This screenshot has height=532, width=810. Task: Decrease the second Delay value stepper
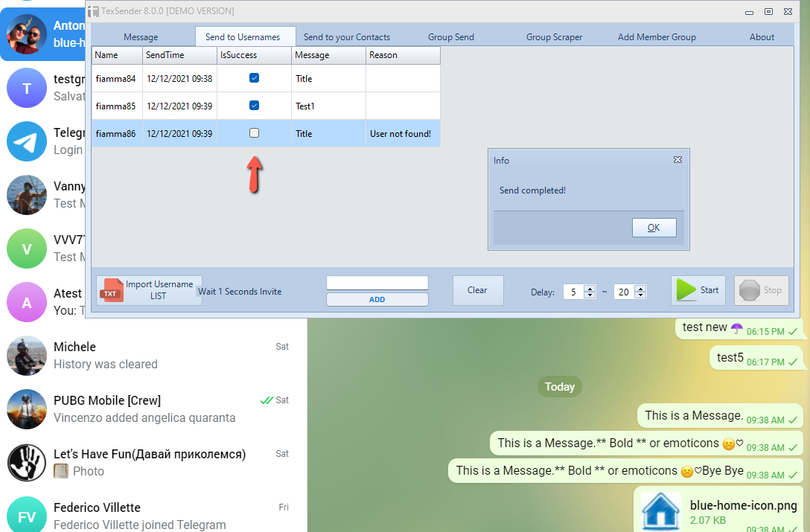[x=639, y=295]
